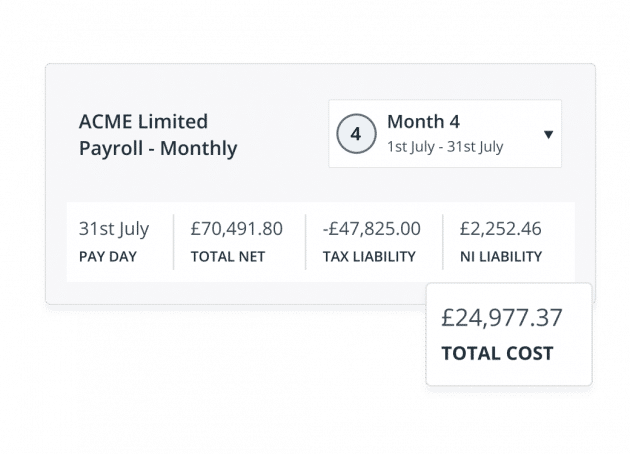The width and height of the screenshot is (630, 454).
Task: Select the £2,252.46 NI amount
Action: pos(500,228)
